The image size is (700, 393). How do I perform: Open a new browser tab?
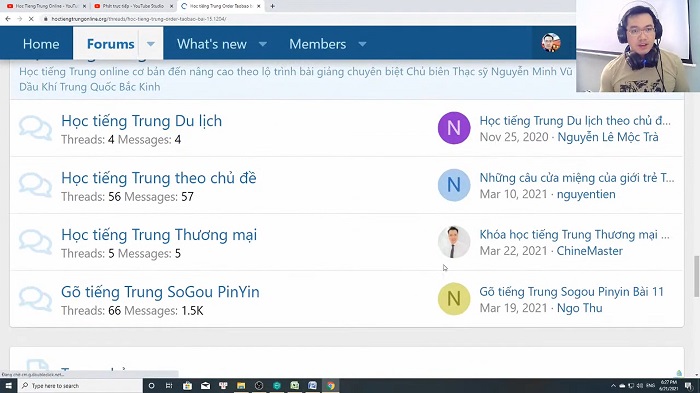point(272,6)
